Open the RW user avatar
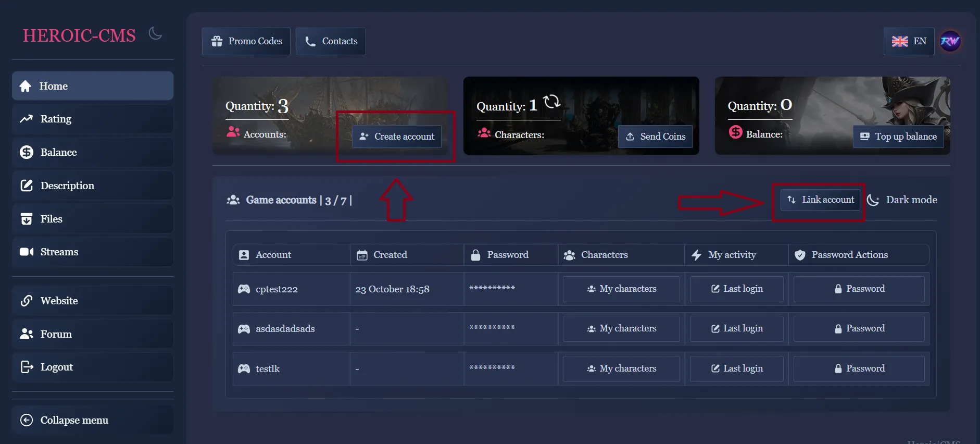Viewport: 980px width, 444px height. 950,41
